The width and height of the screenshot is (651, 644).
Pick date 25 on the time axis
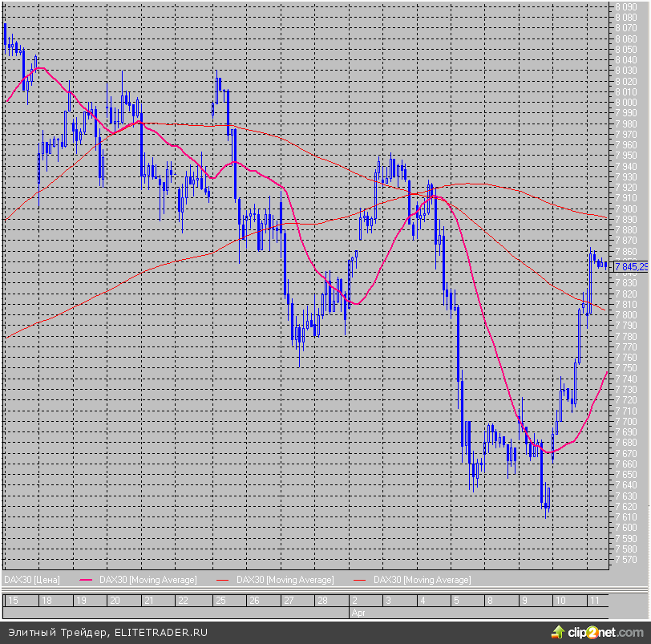218,600
